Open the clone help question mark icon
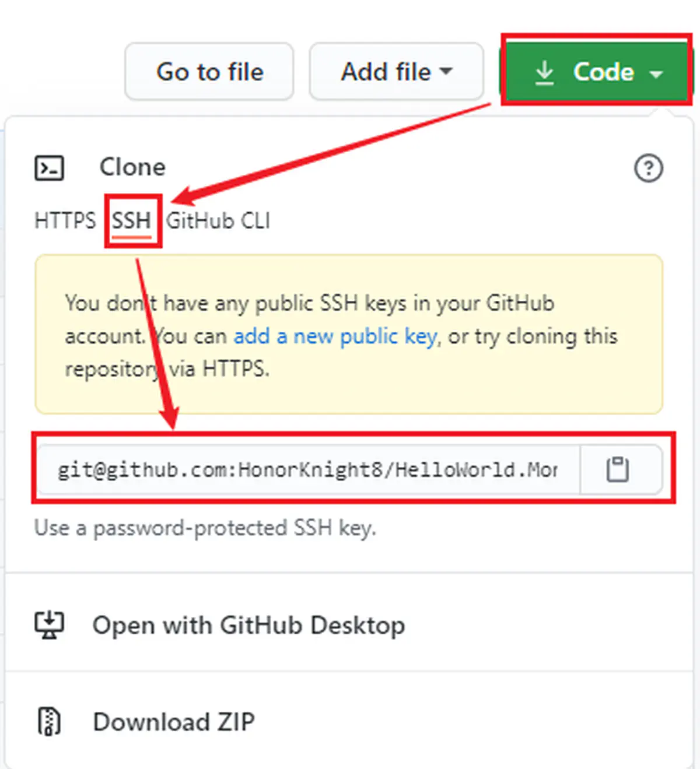 pos(648,168)
